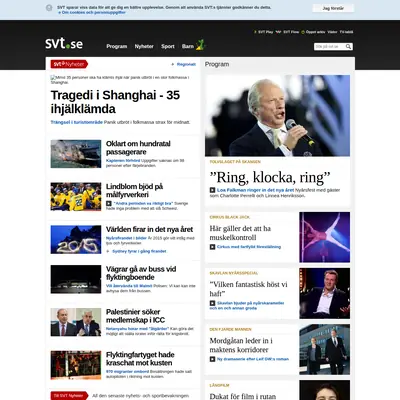Open Oklart om hundratal passagerare headline
400x400 pixels.
tap(138, 148)
